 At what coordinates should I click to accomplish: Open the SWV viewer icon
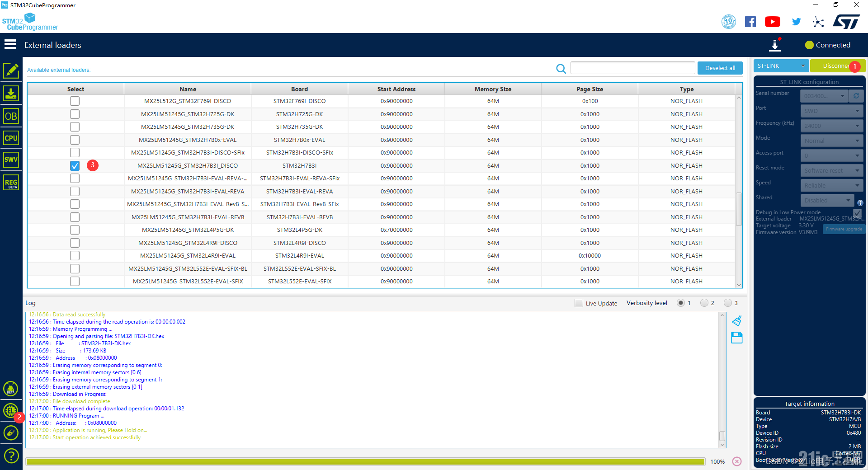(x=11, y=160)
